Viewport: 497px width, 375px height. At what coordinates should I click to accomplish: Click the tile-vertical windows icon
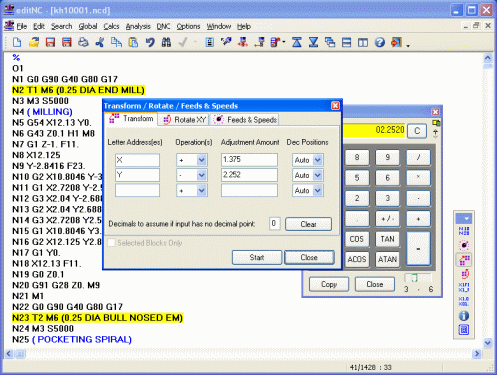[x=363, y=42]
